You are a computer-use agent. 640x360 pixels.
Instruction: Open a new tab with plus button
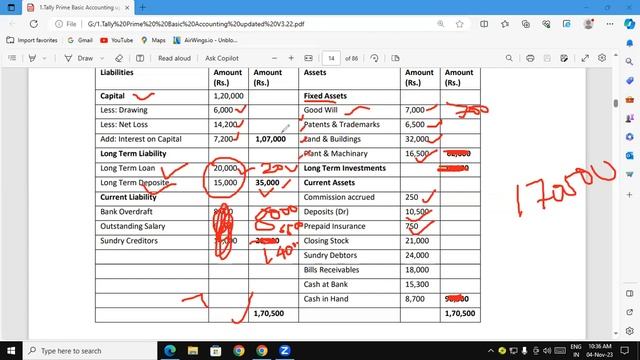coord(142,7)
